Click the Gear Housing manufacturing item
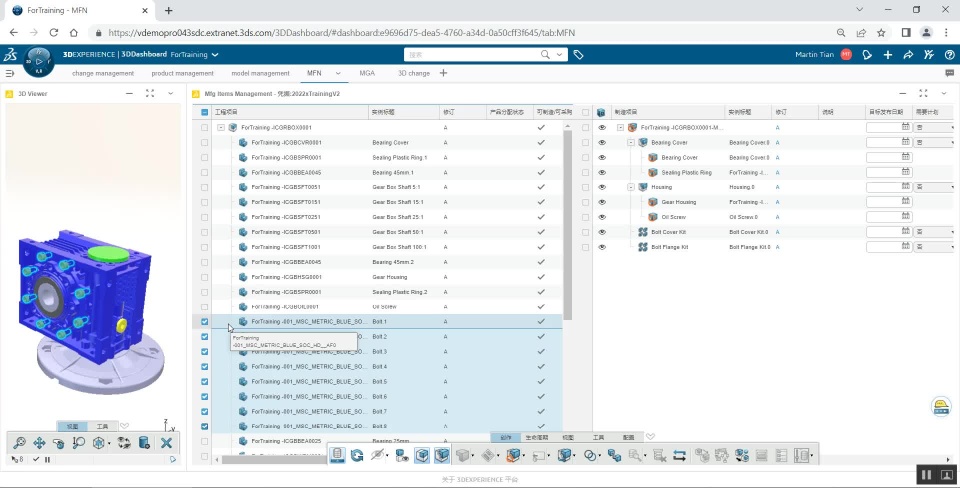Image resolution: width=960 pixels, height=488 pixels. pos(678,202)
